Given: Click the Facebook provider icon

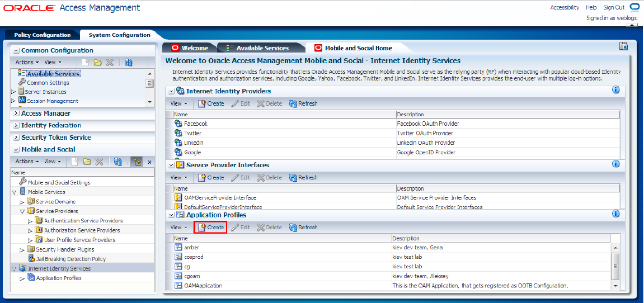Looking at the screenshot, I should coord(178,123).
